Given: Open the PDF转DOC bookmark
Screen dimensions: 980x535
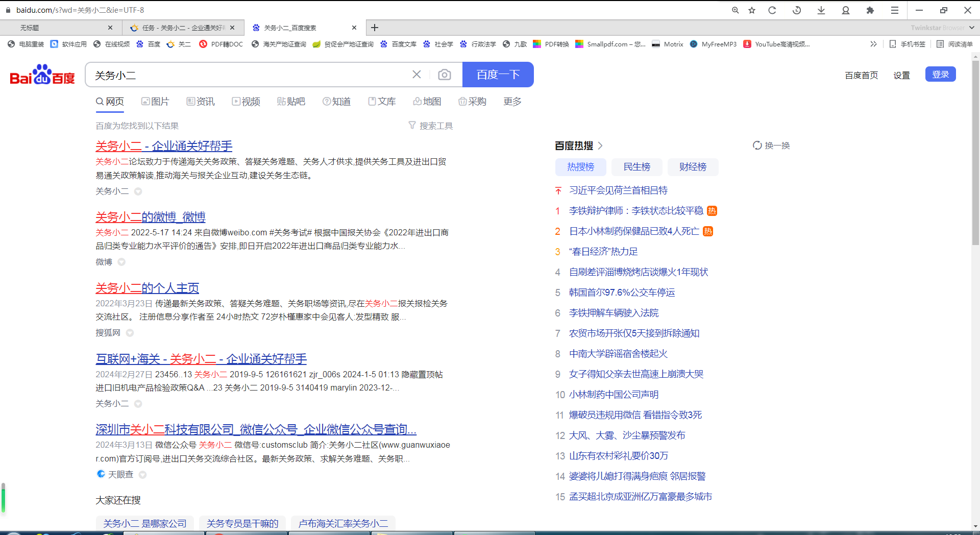Looking at the screenshot, I should (x=221, y=44).
